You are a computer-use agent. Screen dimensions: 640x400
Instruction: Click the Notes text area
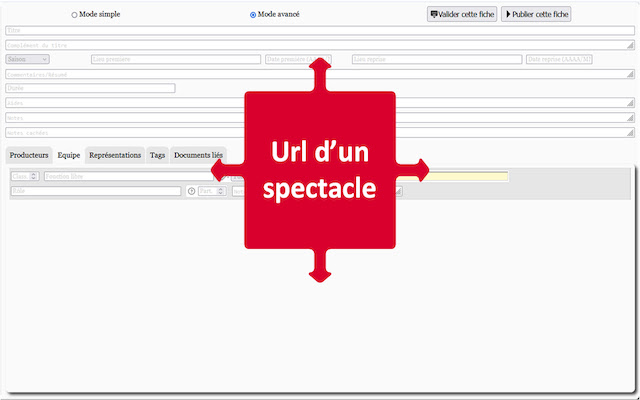coord(320,118)
